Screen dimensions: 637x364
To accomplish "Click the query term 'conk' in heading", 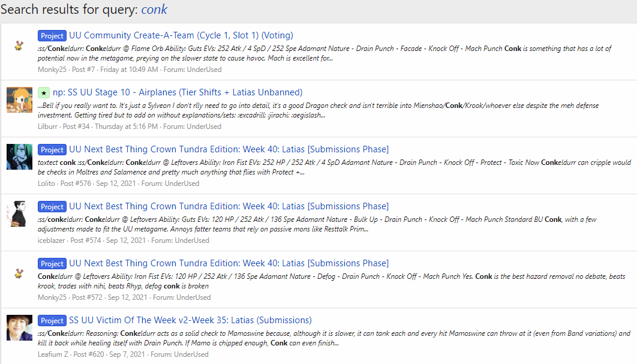I will coord(154,10).
